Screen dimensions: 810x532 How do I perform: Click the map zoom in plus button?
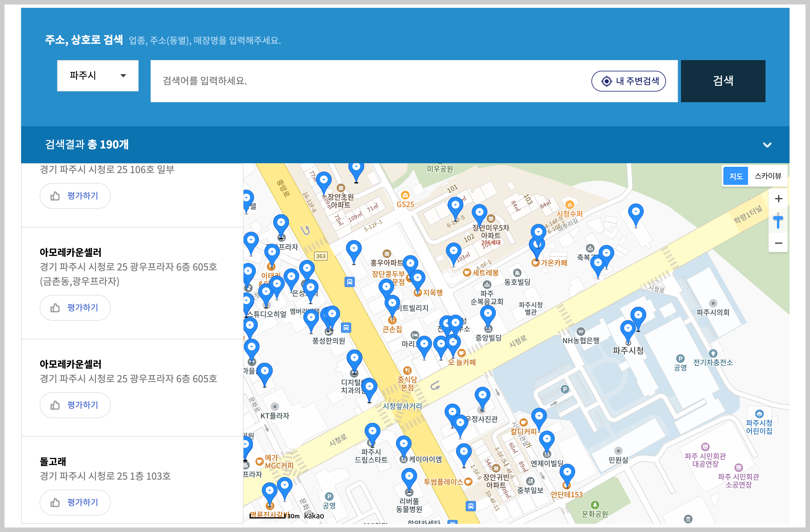(x=778, y=199)
